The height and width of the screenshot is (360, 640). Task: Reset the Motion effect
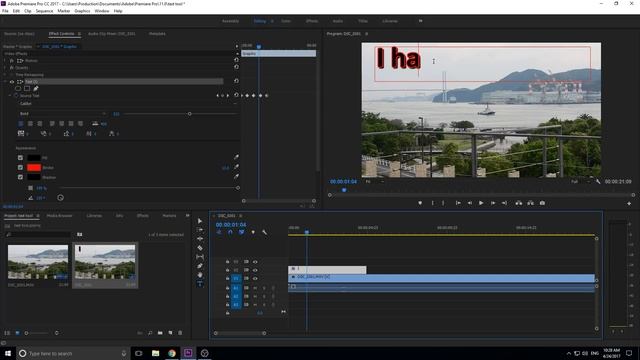(236, 60)
